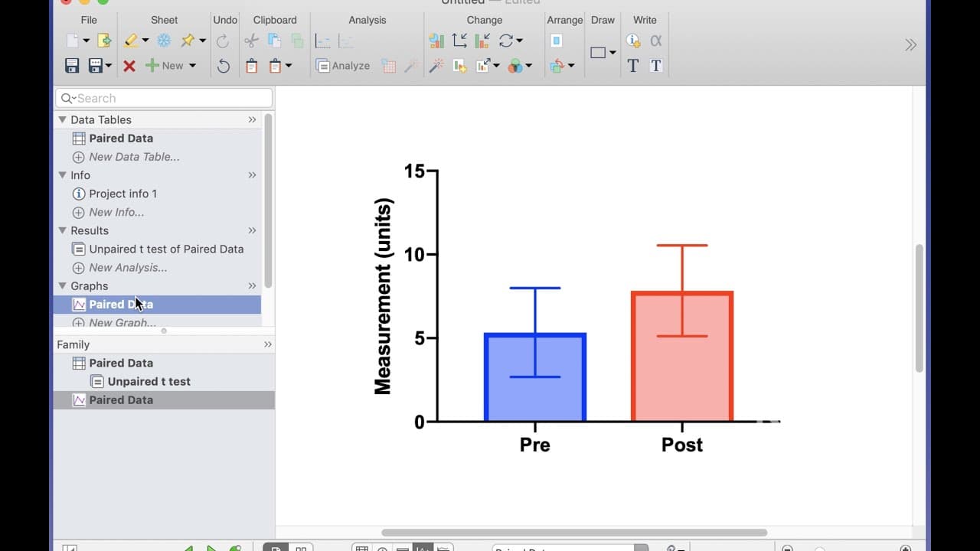The width and height of the screenshot is (980, 551).
Task: Click the blue Pre bar in the graph
Action: point(535,377)
